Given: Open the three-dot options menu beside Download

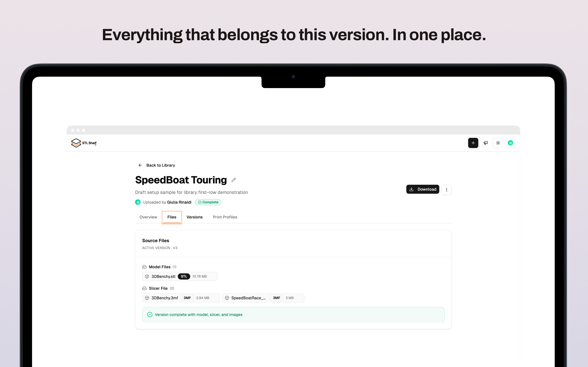Looking at the screenshot, I should [446, 190].
